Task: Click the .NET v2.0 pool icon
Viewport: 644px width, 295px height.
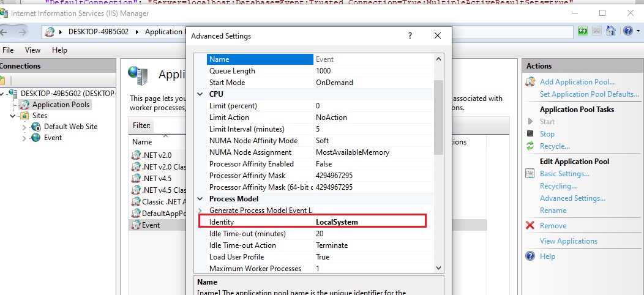Action: pyautogui.click(x=136, y=155)
